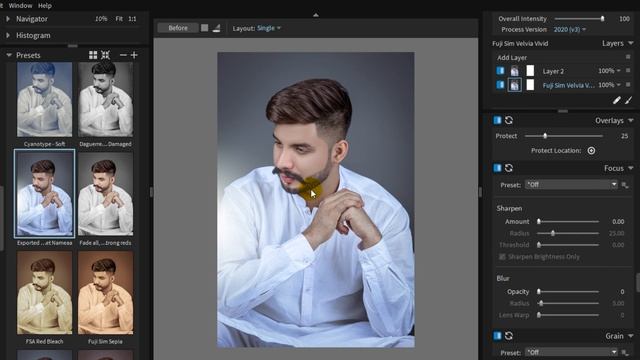Toggle the Grain panel on or off
Image resolution: width=640 pixels, height=360 pixels.
pos(497,336)
